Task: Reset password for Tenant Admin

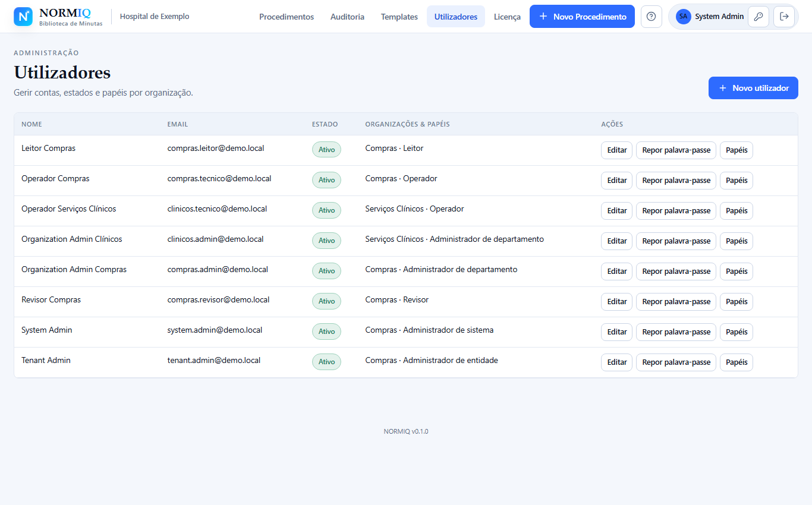Action: coord(676,362)
